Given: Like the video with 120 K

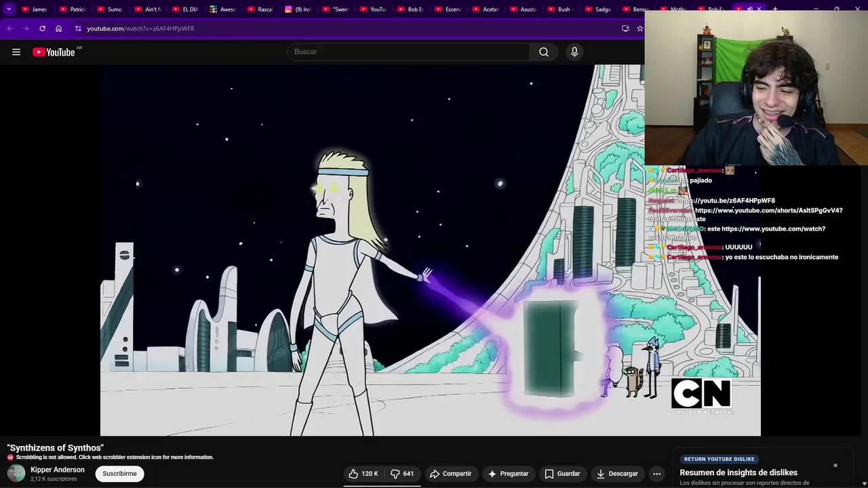Looking at the screenshot, I should pos(363,474).
